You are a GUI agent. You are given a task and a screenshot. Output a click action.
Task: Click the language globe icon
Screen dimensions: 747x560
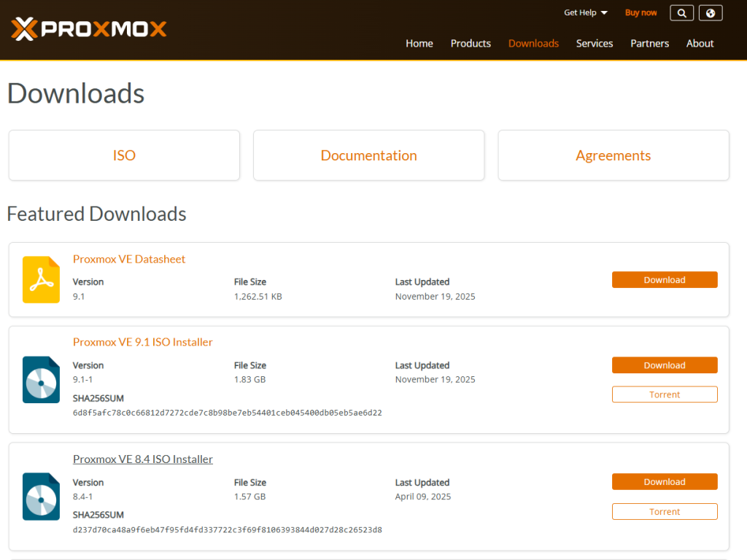click(x=710, y=12)
